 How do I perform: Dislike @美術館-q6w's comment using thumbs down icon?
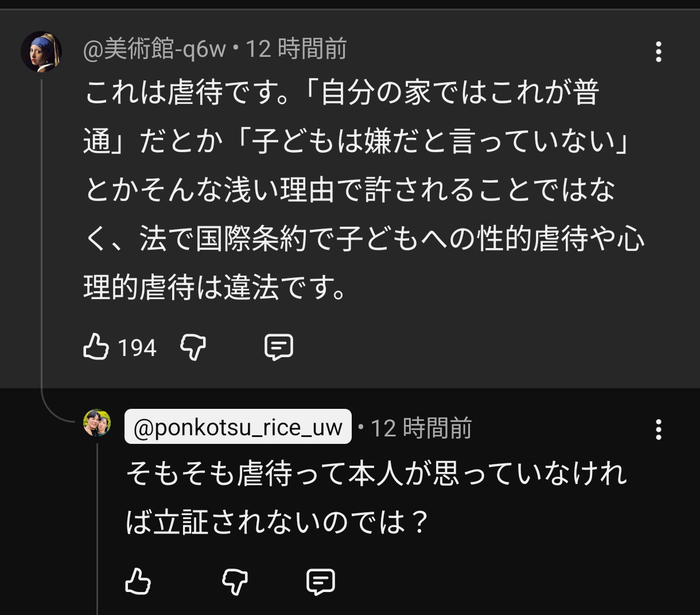click(x=193, y=347)
